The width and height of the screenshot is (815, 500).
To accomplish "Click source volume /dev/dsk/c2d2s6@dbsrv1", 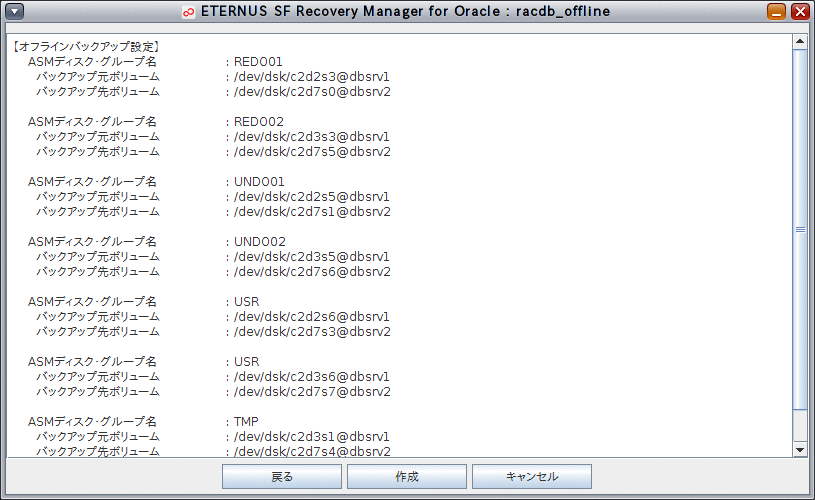I will (312, 317).
